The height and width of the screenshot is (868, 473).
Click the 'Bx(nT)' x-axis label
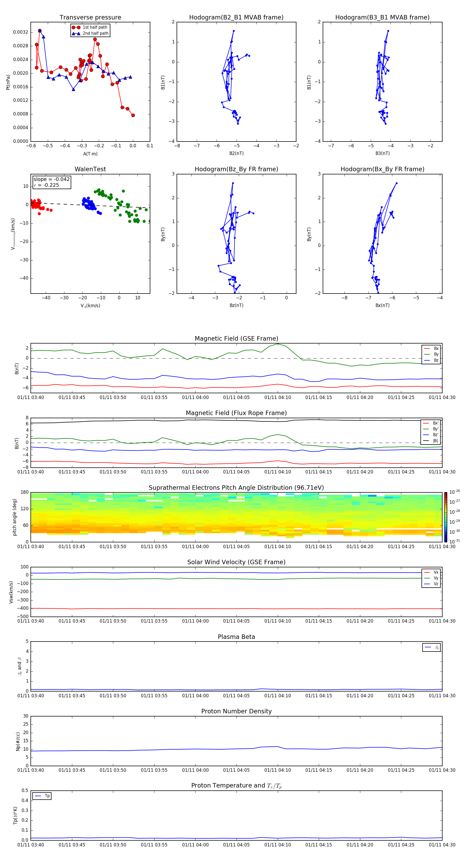(382, 305)
